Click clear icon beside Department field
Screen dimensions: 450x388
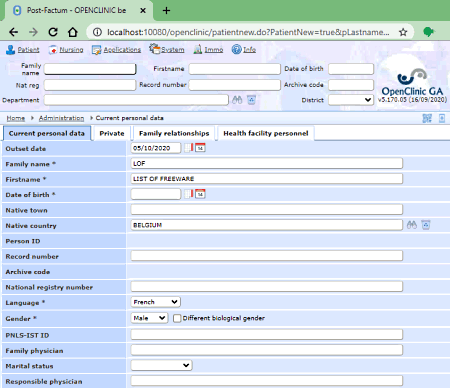click(x=251, y=100)
